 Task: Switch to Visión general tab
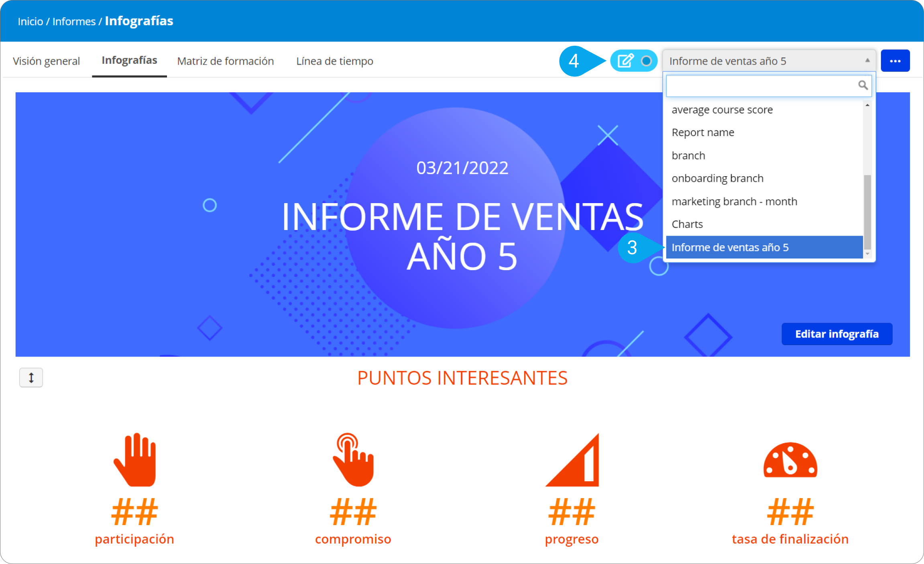coord(46,61)
